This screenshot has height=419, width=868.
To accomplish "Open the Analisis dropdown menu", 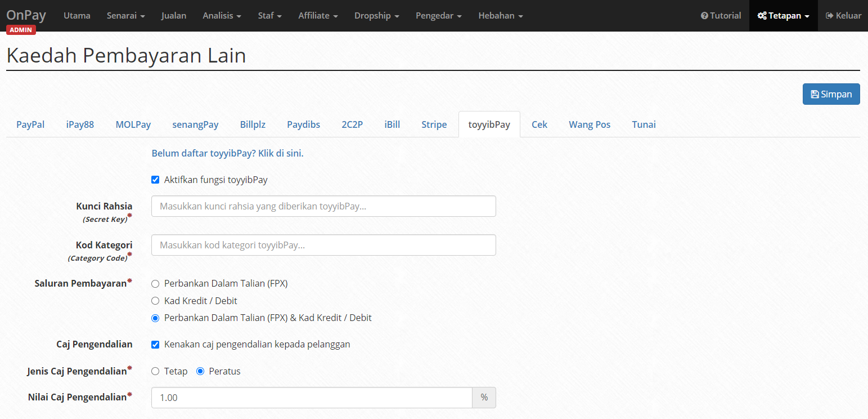I will click(222, 15).
